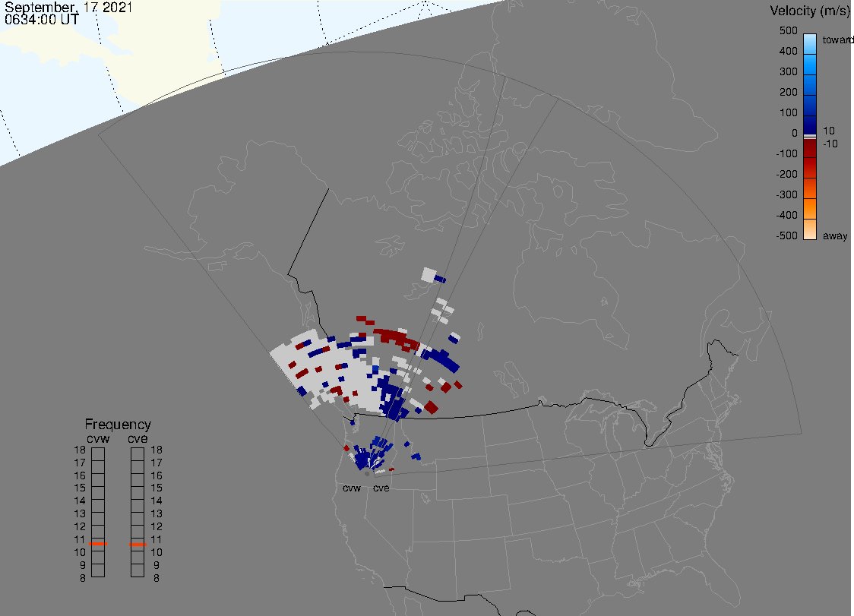Click the 500 tick label on velocity scale
This screenshot has height=616, width=854.
[788, 31]
